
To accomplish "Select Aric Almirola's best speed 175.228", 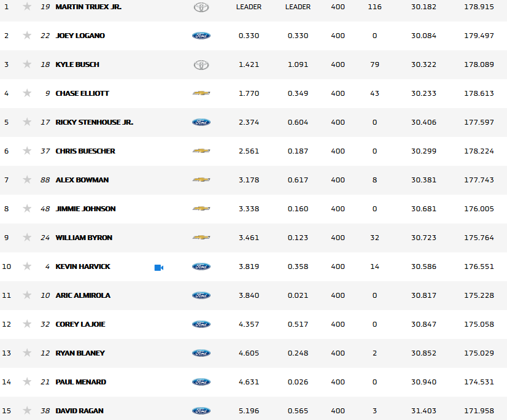I will pyautogui.click(x=479, y=295).
